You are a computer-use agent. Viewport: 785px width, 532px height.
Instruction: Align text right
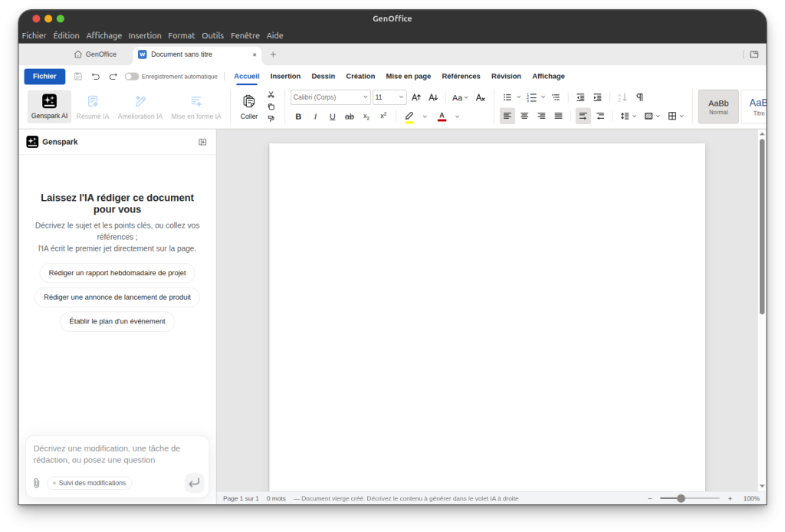[x=541, y=116]
